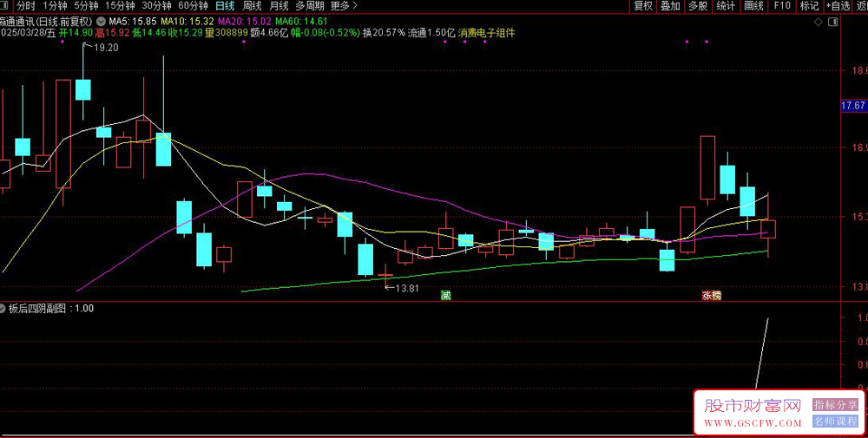Click the diamond icon above the chart
This screenshot has height=438, width=868.
pyautogui.click(x=819, y=23)
